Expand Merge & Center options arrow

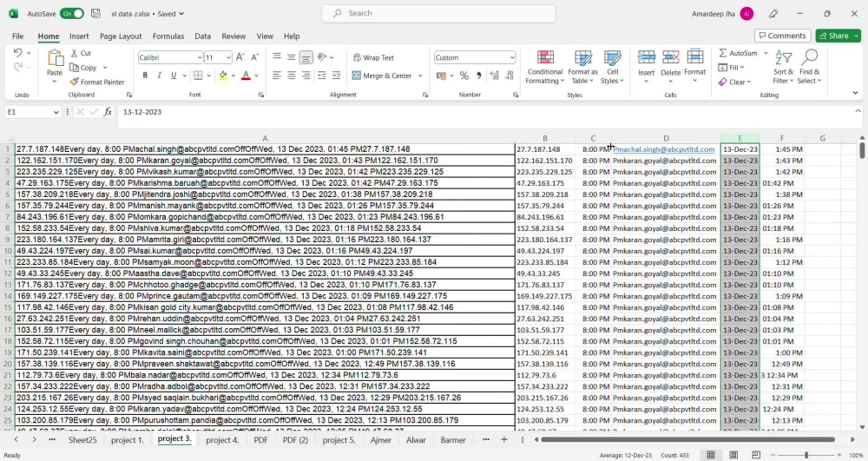[x=420, y=76]
